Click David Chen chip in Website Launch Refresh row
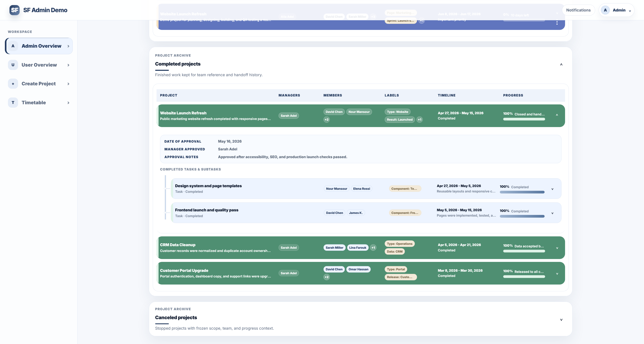 point(334,112)
